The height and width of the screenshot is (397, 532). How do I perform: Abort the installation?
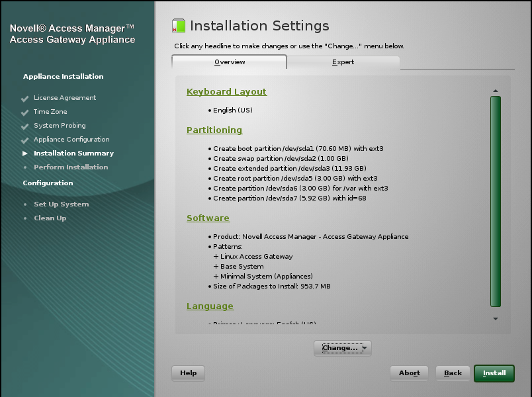[409, 373]
